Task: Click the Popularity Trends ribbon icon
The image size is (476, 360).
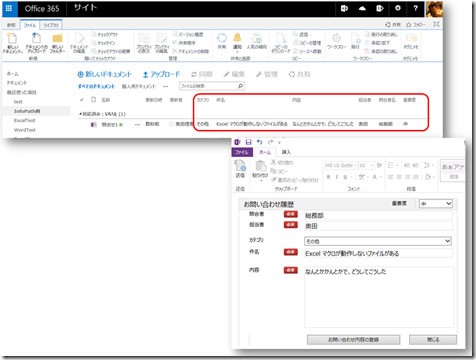Action: pyautogui.click(x=256, y=38)
